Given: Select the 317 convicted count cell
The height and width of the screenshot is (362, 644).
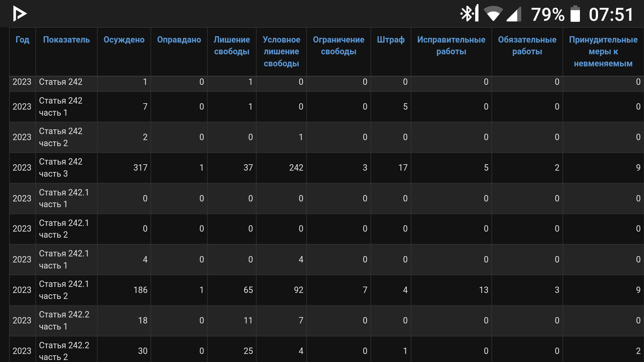Looking at the screenshot, I should [x=140, y=168].
